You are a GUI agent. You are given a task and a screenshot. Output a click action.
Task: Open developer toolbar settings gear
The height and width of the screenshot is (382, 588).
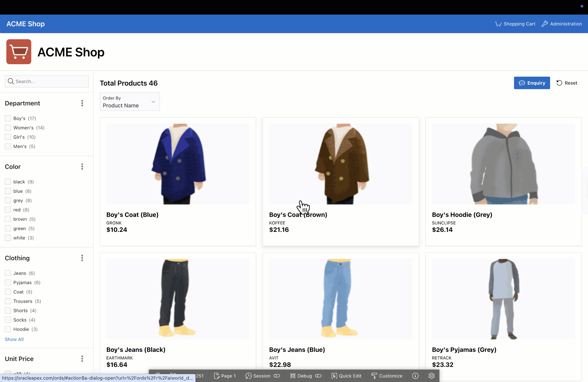pos(431,376)
